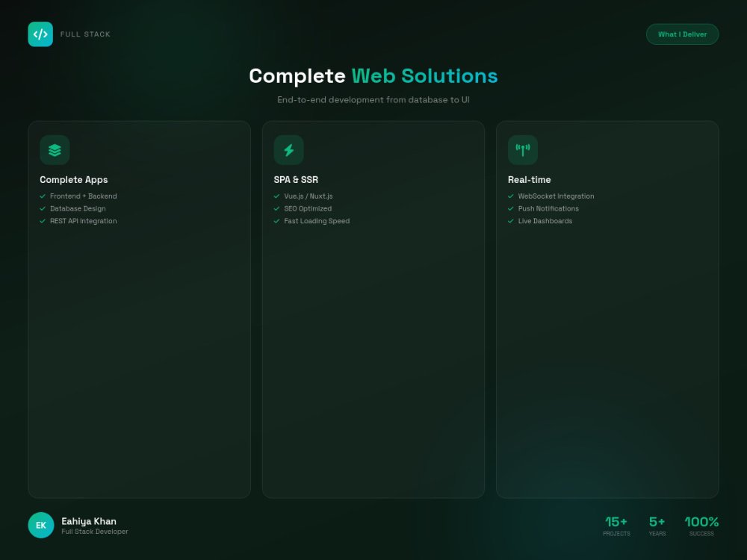Click the layers stack icon in Complete Apps
Screen dimensions: 747x560
(x=55, y=150)
